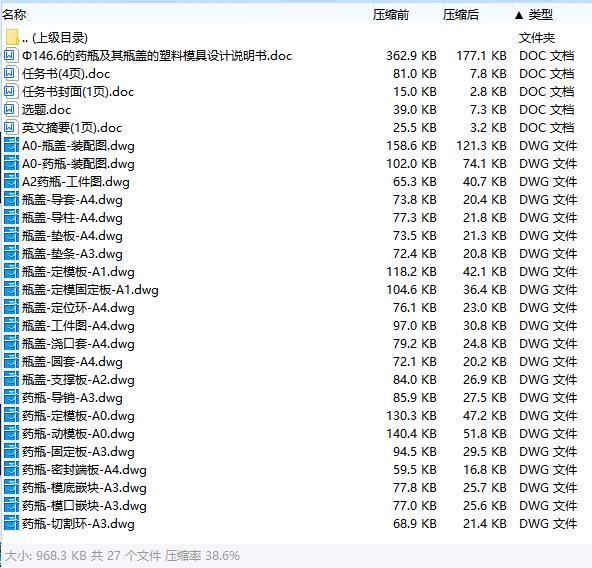Select file name 药瓶-模底嵌块-A3.dwg
This screenshot has height=568, width=592.
(x=84, y=488)
